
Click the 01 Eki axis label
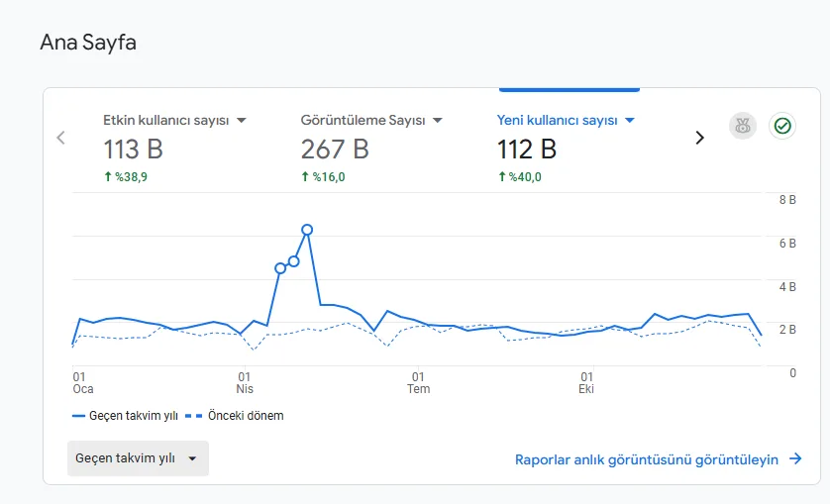point(586,383)
